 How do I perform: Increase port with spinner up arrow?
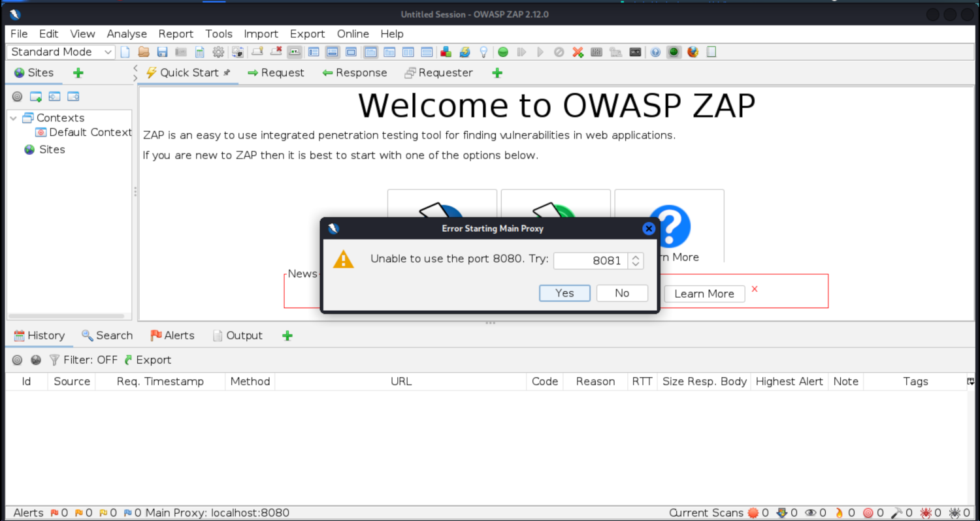click(x=636, y=257)
